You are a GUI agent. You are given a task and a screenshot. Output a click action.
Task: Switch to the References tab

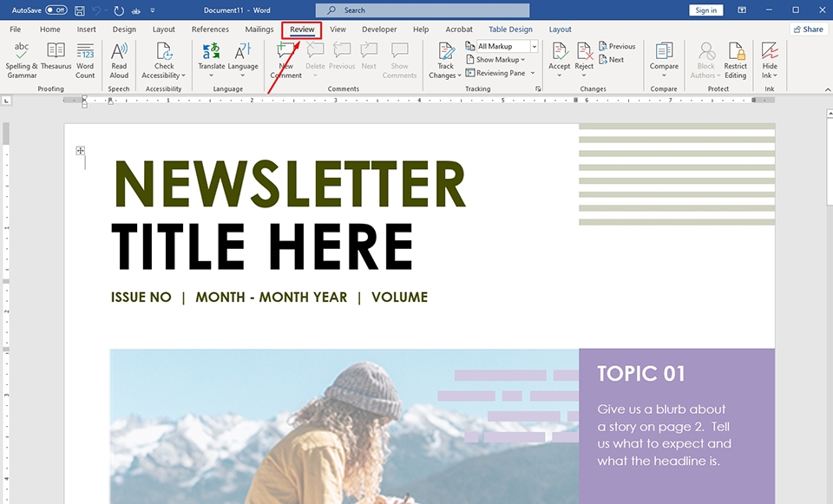click(210, 29)
